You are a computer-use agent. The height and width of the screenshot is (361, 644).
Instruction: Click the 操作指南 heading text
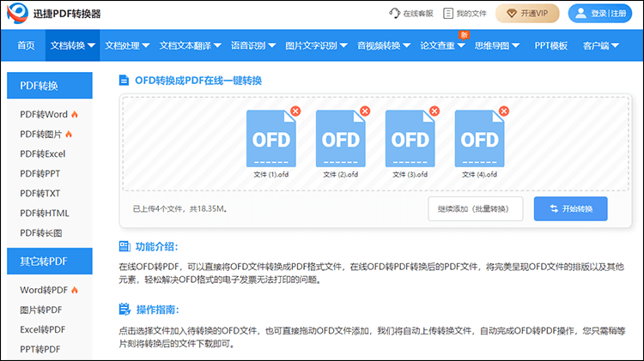[158, 310]
